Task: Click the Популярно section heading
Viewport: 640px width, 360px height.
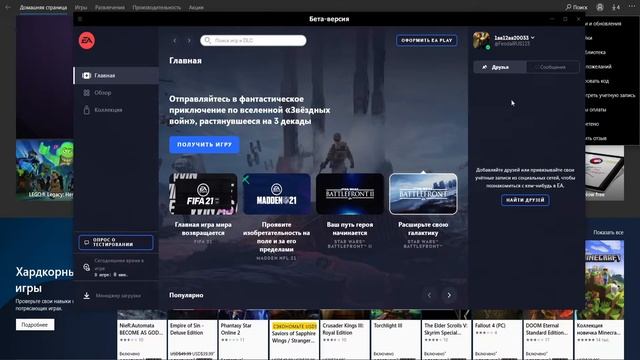Action: click(x=186, y=295)
